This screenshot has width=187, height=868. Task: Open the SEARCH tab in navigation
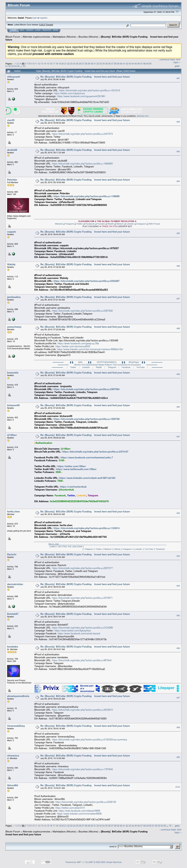pos(30,30)
